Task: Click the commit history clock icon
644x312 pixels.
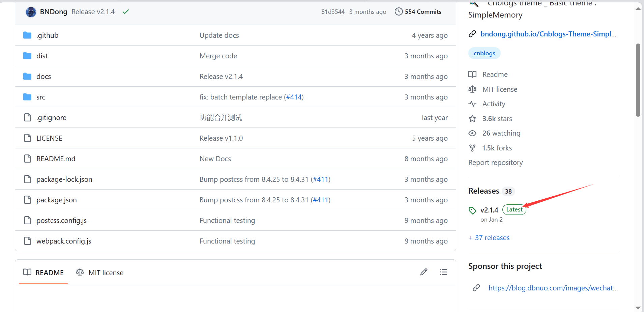Action: pos(399,11)
